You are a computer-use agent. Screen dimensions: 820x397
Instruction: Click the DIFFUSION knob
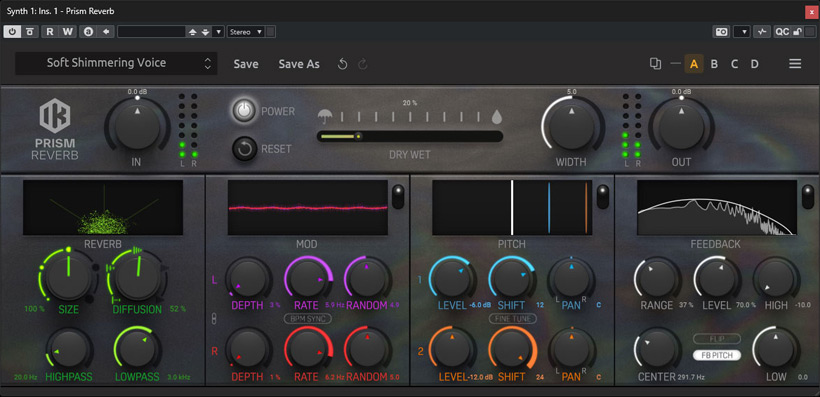pos(137,277)
